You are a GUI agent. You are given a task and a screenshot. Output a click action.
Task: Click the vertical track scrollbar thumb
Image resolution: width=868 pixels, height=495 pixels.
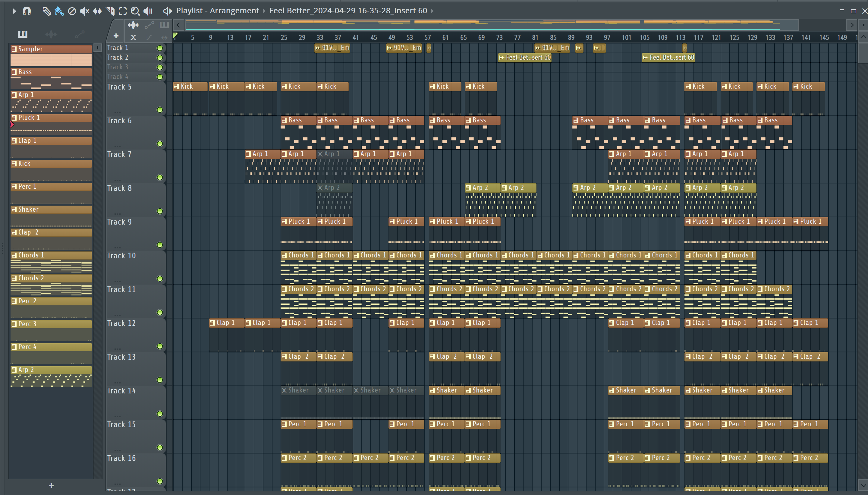click(x=863, y=54)
